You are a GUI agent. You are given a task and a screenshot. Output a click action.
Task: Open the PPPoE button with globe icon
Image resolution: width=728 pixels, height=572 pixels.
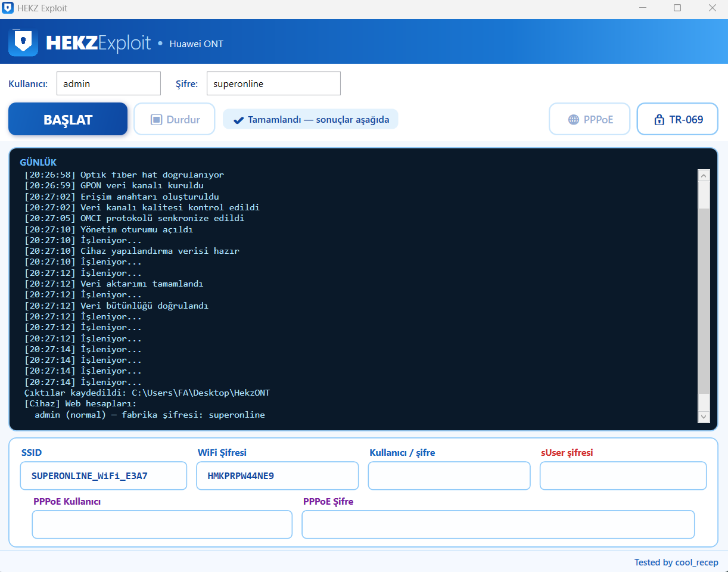click(x=589, y=119)
